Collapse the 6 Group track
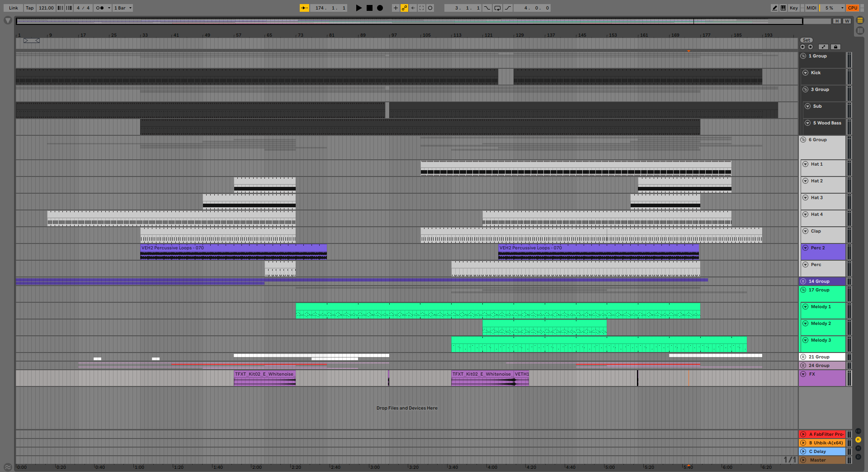The width and height of the screenshot is (868, 472). coord(803,140)
